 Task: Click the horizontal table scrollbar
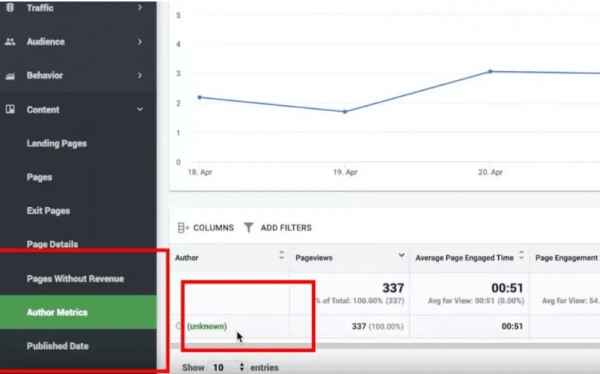point(385,345)
